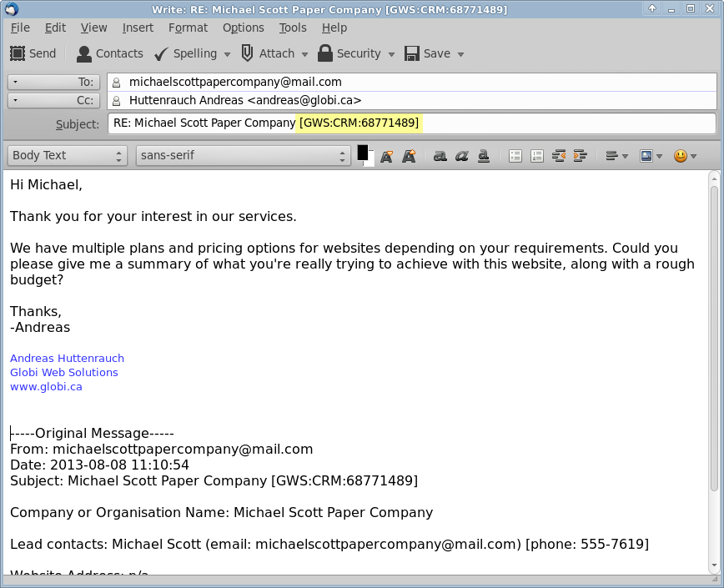Open the Options menu
Viewport: 724px width, 588px height.
(x=244, y=28)
